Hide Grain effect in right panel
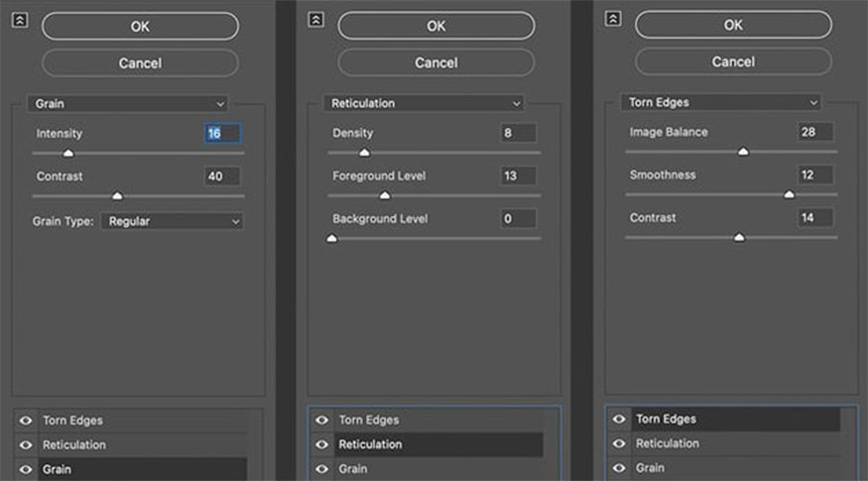Screen dimensions: 868x481 click(x=619, y=468)
